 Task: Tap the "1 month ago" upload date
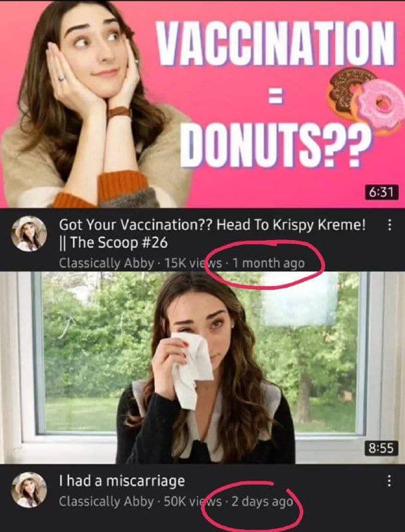tap(269, 263)
